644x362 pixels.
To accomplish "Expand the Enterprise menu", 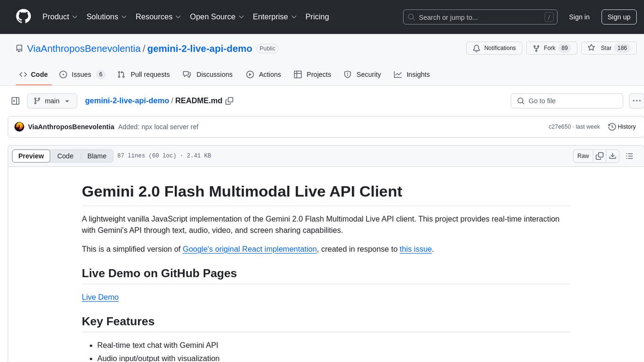I will coord(275,17).
